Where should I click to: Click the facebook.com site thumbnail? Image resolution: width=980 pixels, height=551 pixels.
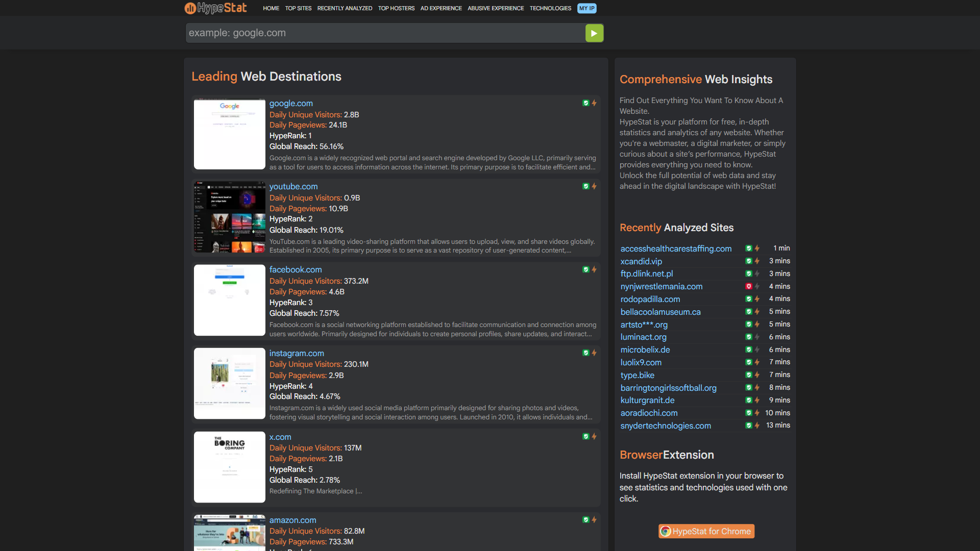[x=230, y=300]
